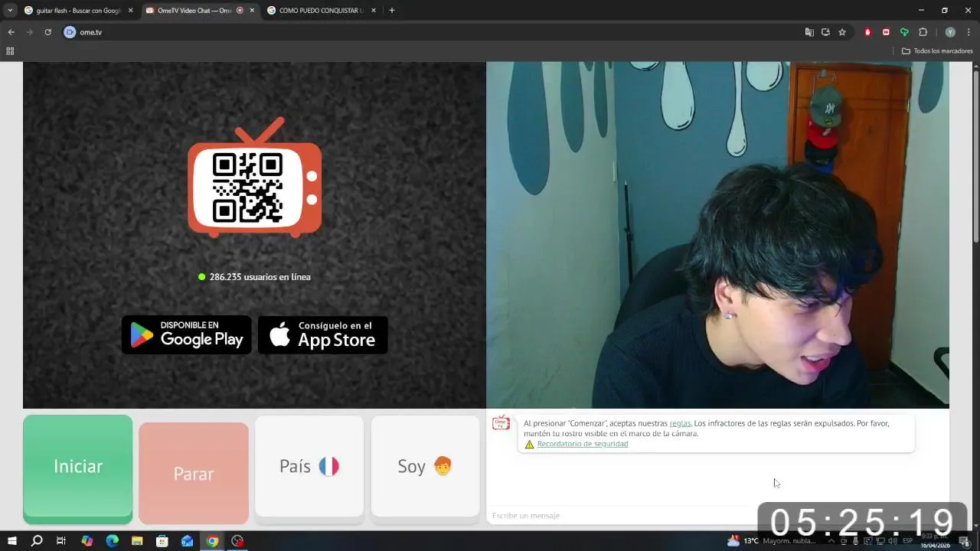The width and height of the screenshot is (980, 551).
Task: Open the tab search dropdown arrow
Action: (10, 11)
